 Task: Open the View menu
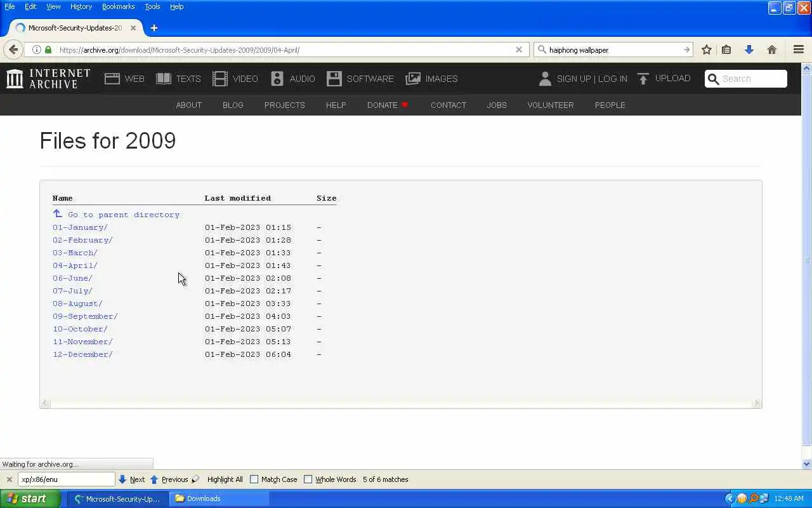click(x=53, y=6)
